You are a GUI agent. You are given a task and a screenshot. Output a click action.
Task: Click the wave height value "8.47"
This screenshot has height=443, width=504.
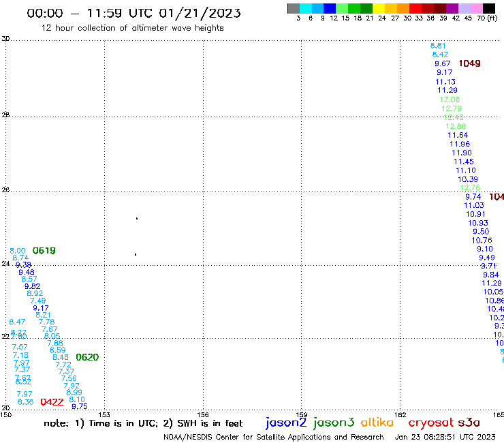(x=17, y=322)
